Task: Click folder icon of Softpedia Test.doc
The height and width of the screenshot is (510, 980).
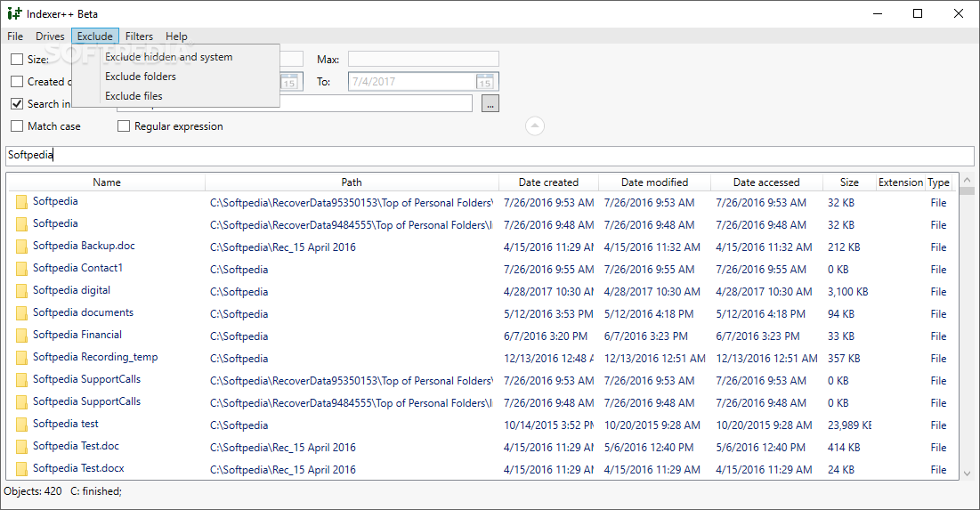Action: 22,447
